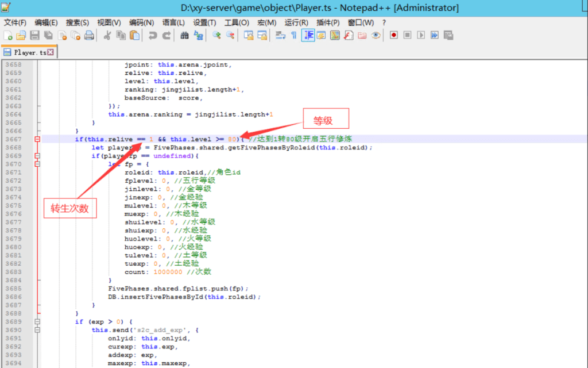The height and width of the screenshot is (368, 588).
Task: Click the Cut scissors icon
Action: pyautogui.click(x=107, y=35)
